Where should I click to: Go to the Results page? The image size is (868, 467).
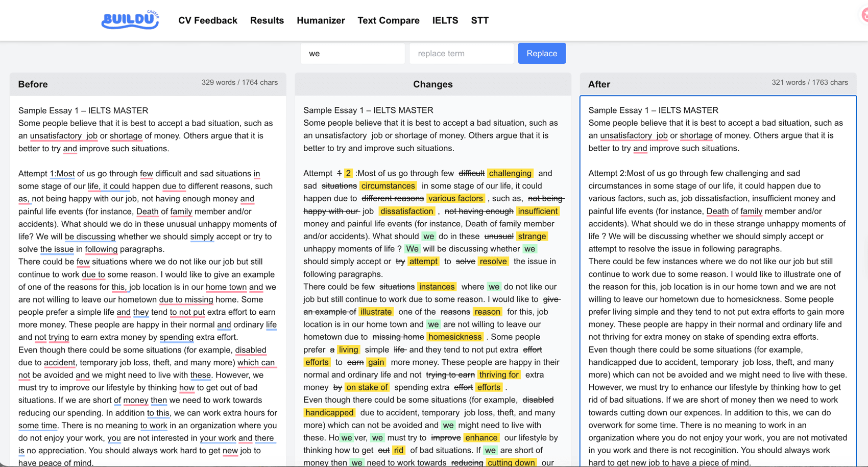click(267, 20)
